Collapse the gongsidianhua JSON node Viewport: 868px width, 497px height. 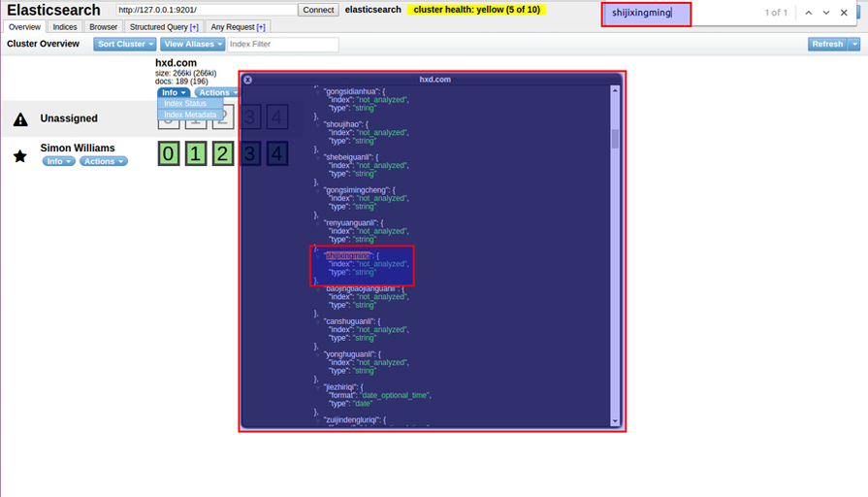(x=318, y=92)
